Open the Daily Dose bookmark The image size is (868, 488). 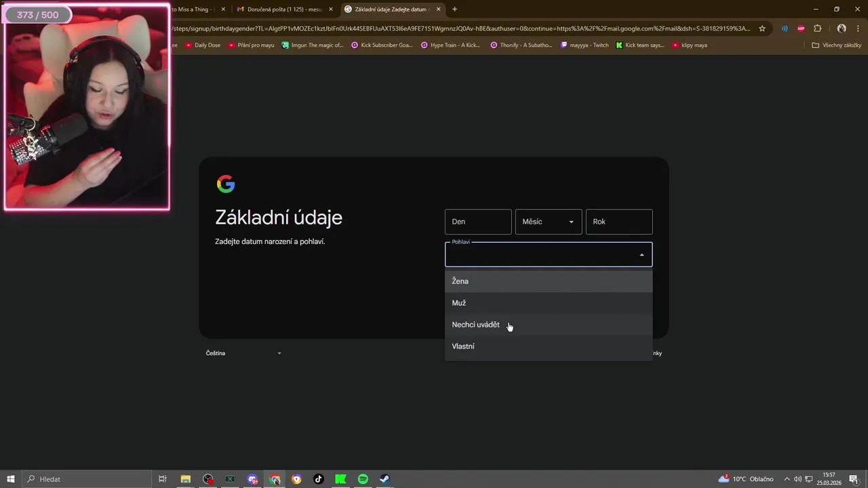(x=203, y=45)
